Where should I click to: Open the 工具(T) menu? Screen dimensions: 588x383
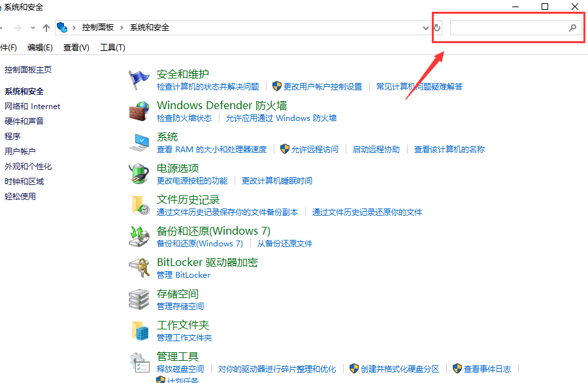(x=112, y=48)
